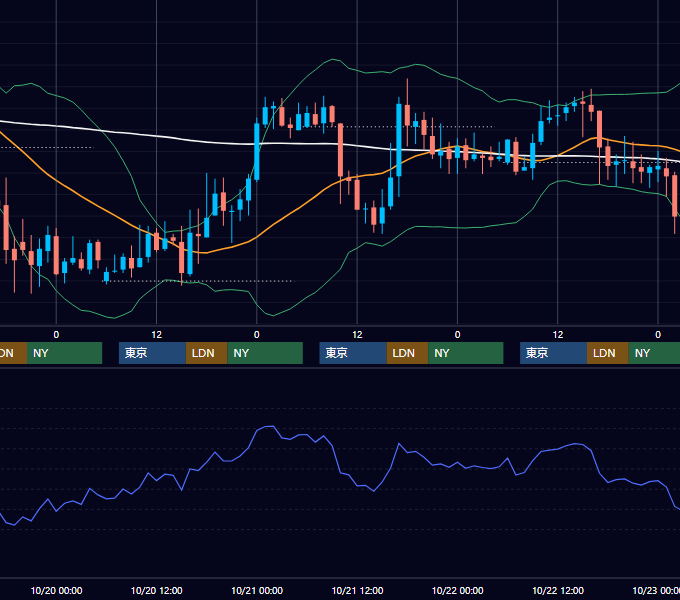Click the 10/21 00:00 time axis label

pos(257,590)
